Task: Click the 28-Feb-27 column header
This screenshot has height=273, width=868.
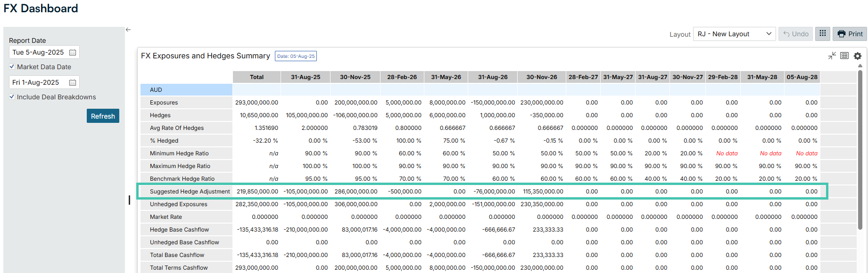Action: point(583,77)
